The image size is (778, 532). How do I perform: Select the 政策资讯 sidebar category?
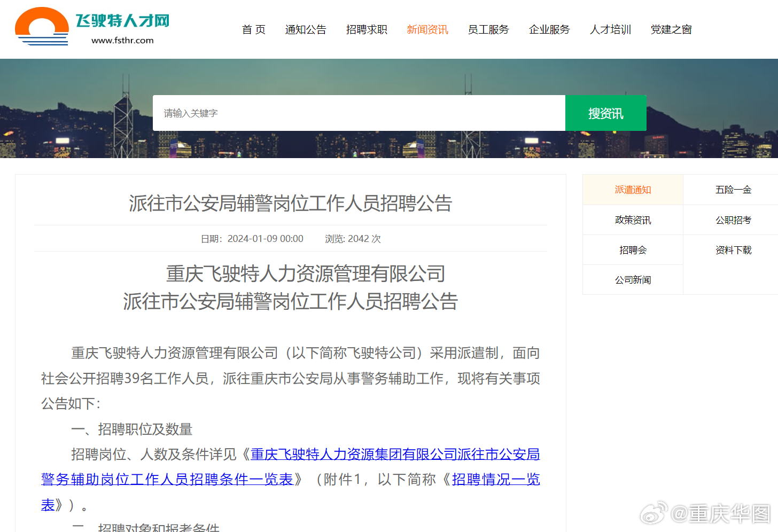pyautogui.click(x=633, y=220)
